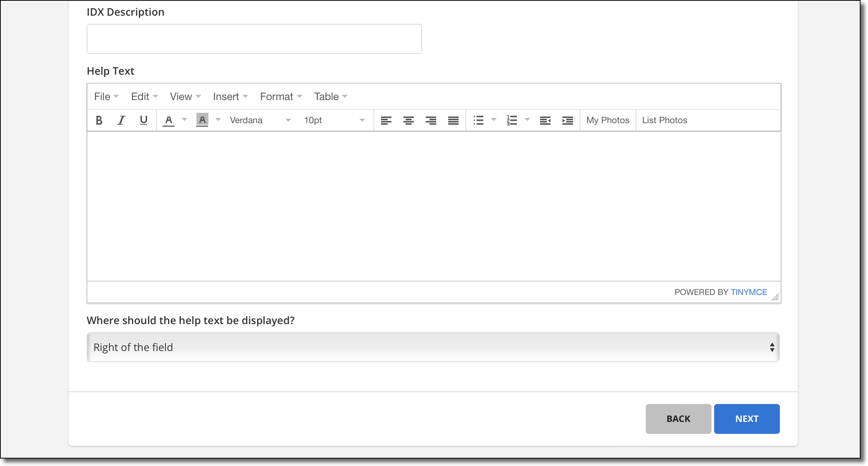The width and height of the screenshot is (868, 466).
Task: Insert a bullet list
Action: (x=478, y=120)
